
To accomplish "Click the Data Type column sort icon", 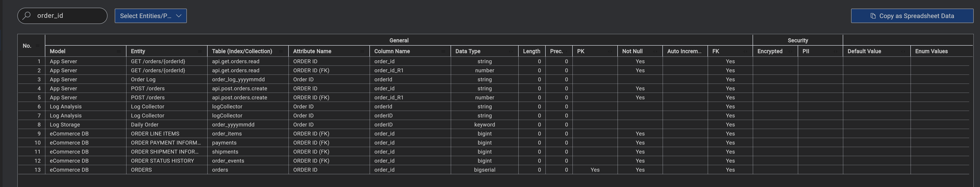I will (511, 51).
